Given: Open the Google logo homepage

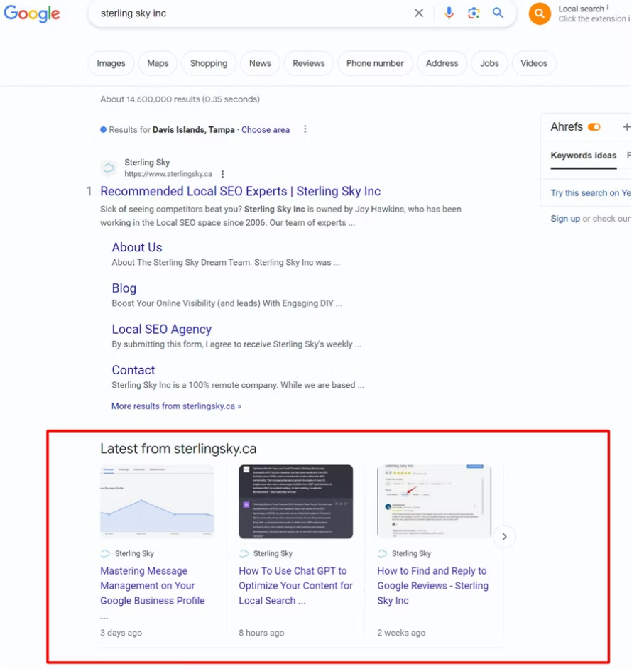Looking at the screenshot, I should (32, 13).
